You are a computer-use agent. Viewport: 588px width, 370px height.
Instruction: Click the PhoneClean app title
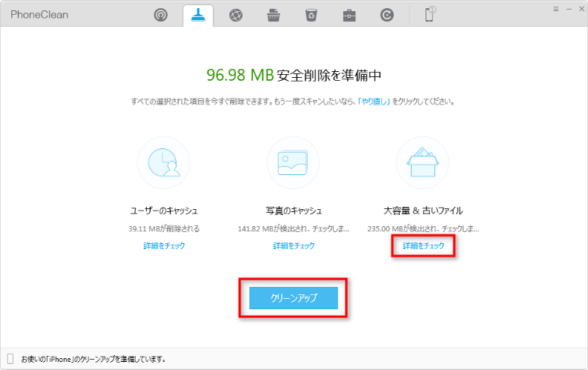(39, 15)
